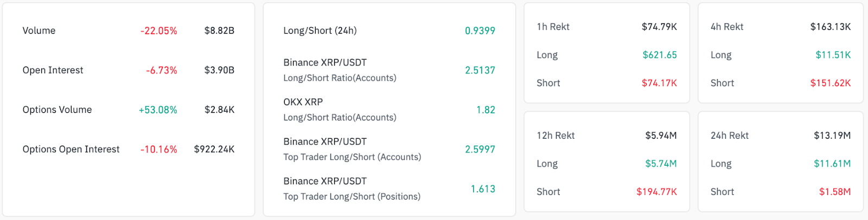Click the Volume -22.05% change value
The width and height of the screenshot is (868, 220).
click(x=158, y=31)
